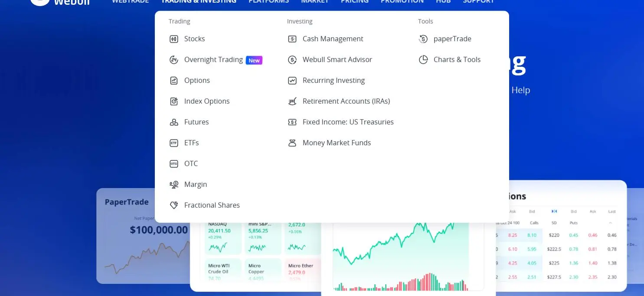
Task: Click the New badge beside Overnight Trading
Action: [254, 60]
